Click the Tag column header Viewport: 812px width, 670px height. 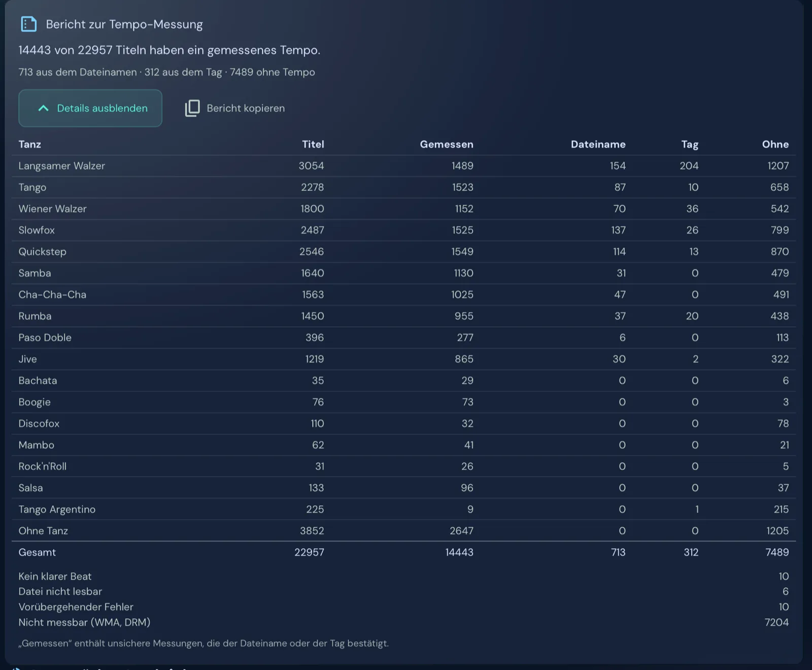tap(690, 144)
